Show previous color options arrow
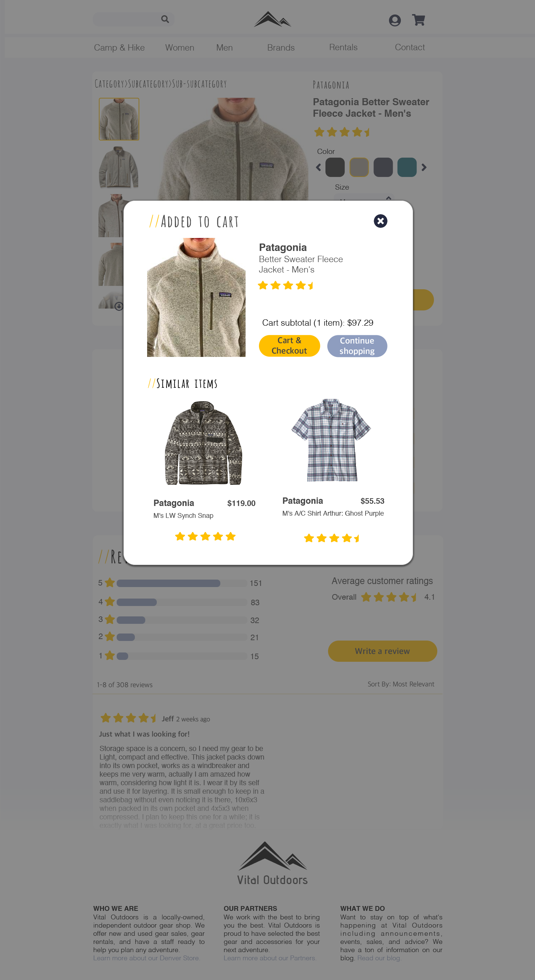The height and width of the screenshot is (980, 535). pyautogui.click(x=319, y=167)
